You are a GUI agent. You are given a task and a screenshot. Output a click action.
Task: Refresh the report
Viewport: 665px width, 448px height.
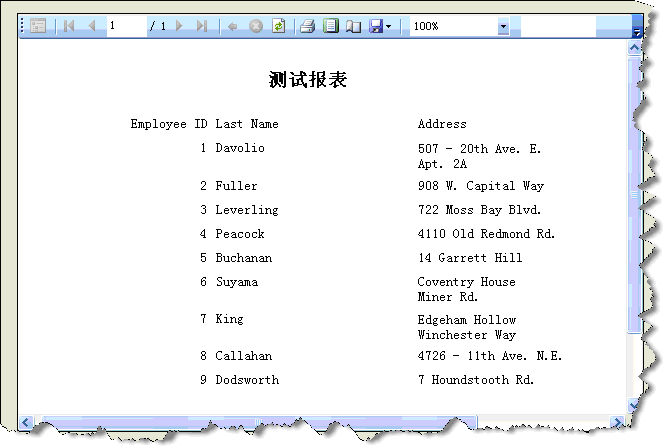(x=278, y=26)
